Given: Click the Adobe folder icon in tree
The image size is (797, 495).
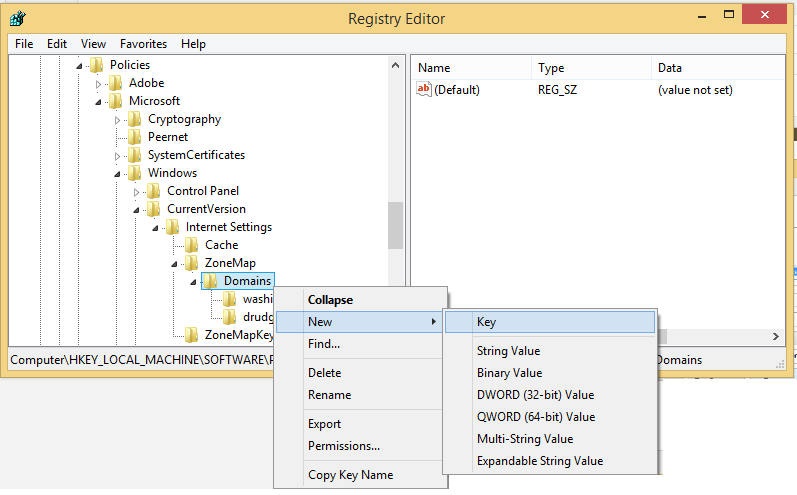Looking at the screenshot, I should (x=116, y=83).
